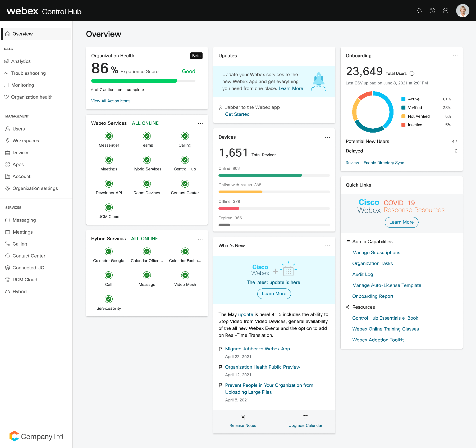
Task: Click the UCM Cloud service status circle
Action: coord(109,207)
